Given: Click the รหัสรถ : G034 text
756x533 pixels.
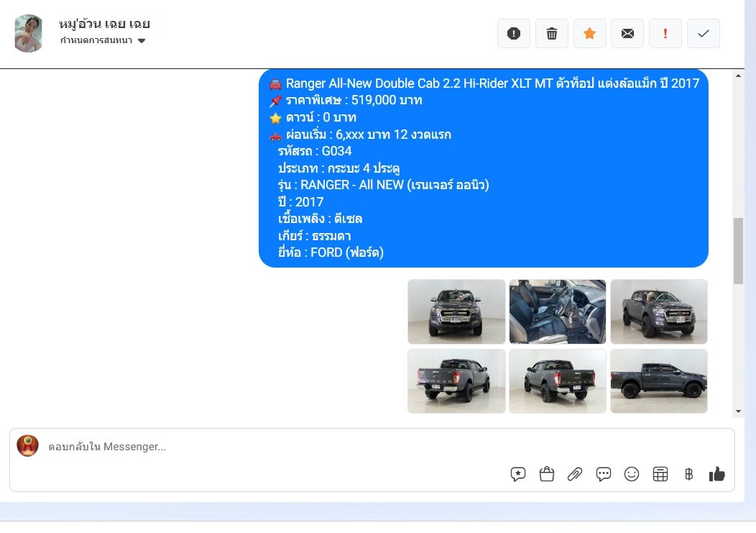Looking at the screenshot, I should pyautogui.click(x=315, y=151).
